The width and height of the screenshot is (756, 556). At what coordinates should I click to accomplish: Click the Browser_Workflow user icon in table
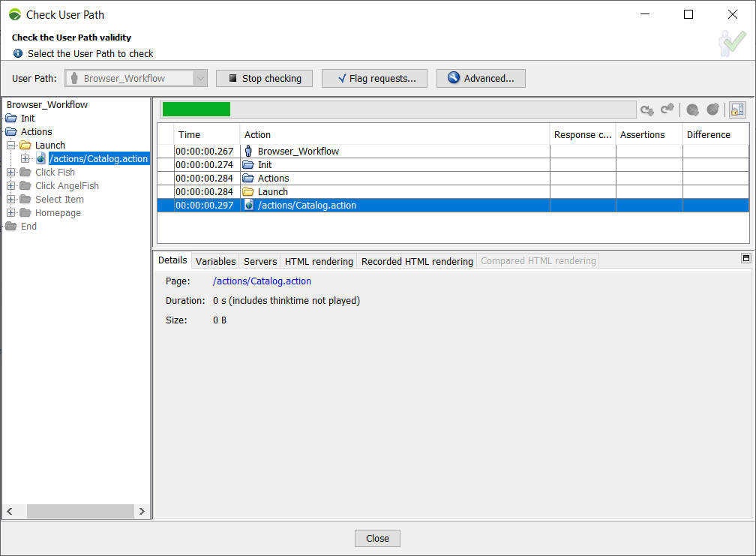[x=248, y=152]
